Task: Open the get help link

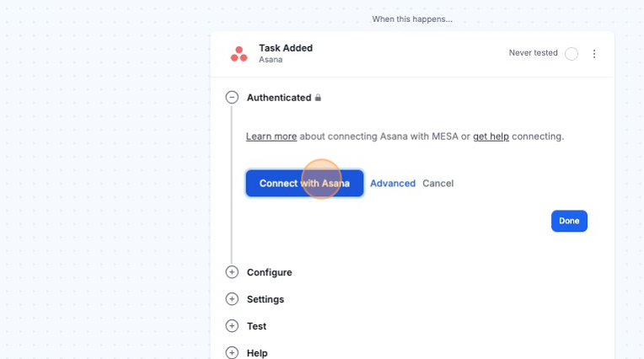Action: (491, 136)
